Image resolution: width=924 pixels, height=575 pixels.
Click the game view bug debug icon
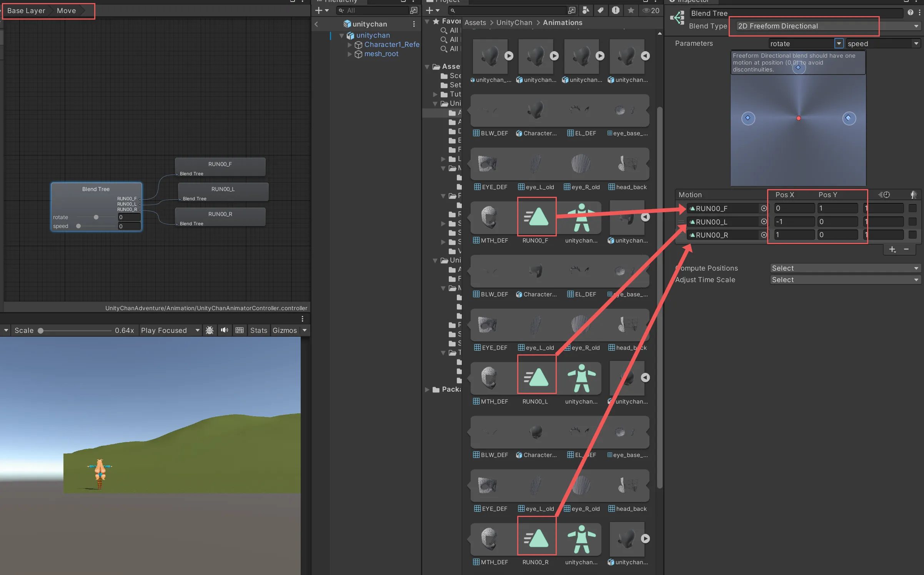click(210, 330)
